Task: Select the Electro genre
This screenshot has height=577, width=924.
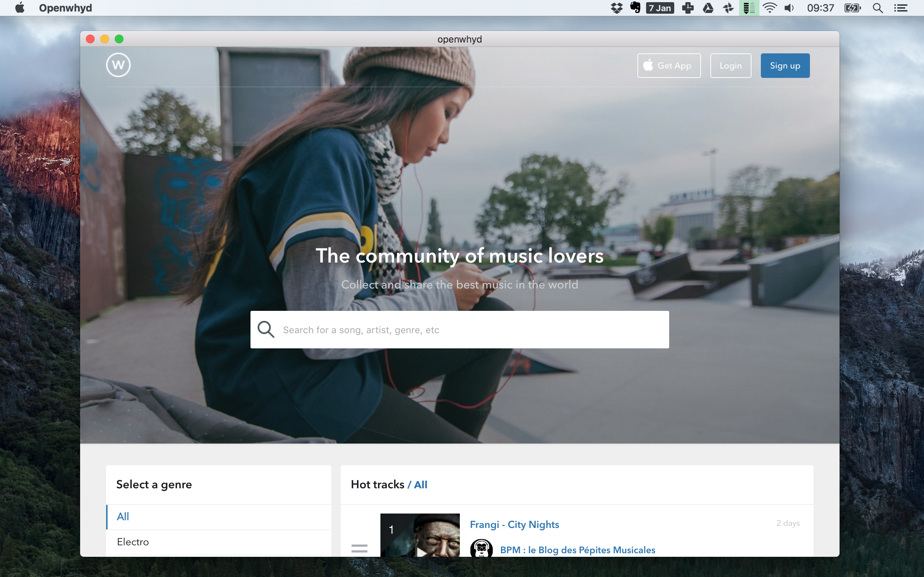Action: point(218,542)
